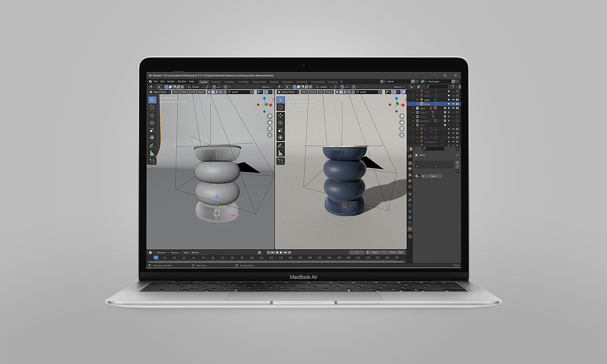Toggle camera view in the left viewport

[x=270, y=129]
